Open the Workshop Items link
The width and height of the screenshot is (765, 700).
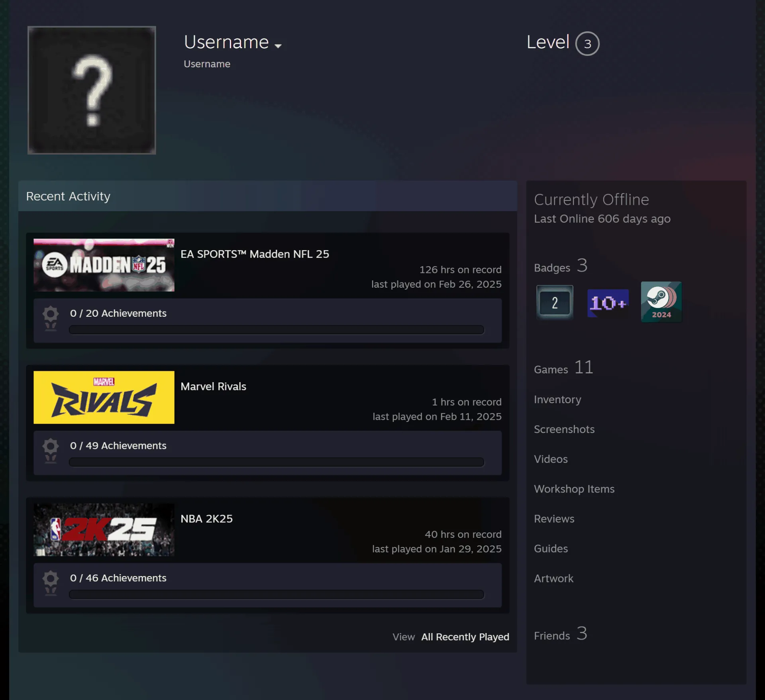tap(574, 489)
